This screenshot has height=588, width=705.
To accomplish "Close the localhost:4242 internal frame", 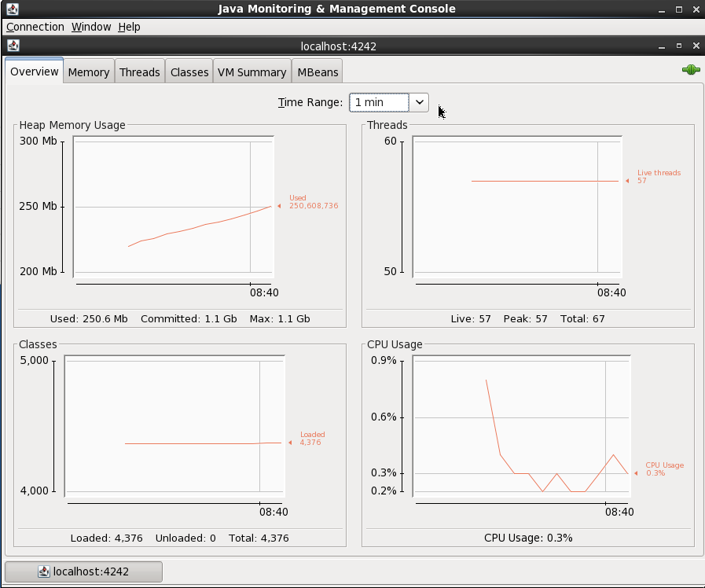I will coord(694,46).
